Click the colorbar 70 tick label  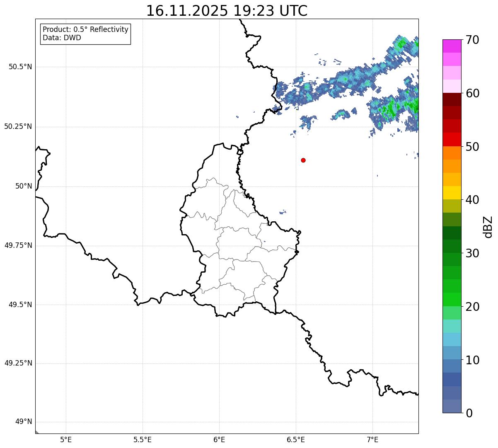(x=472, y=40)
